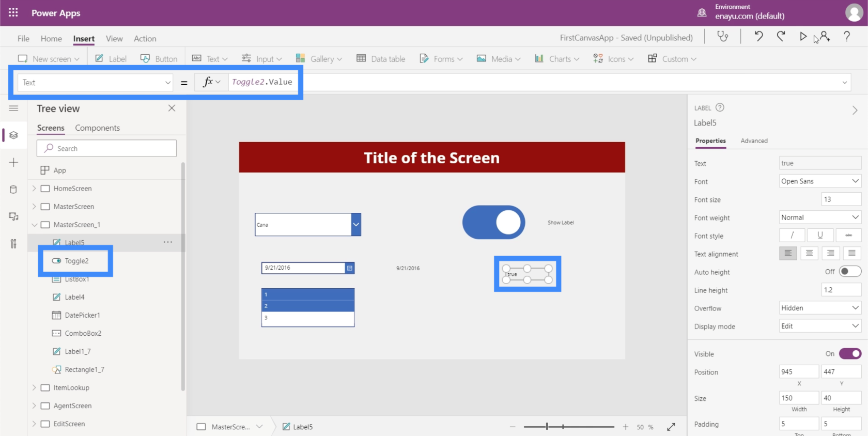Open the New screen menu
Image resolution: width=868 pixels, height=436 pixels.
[49, 59]
